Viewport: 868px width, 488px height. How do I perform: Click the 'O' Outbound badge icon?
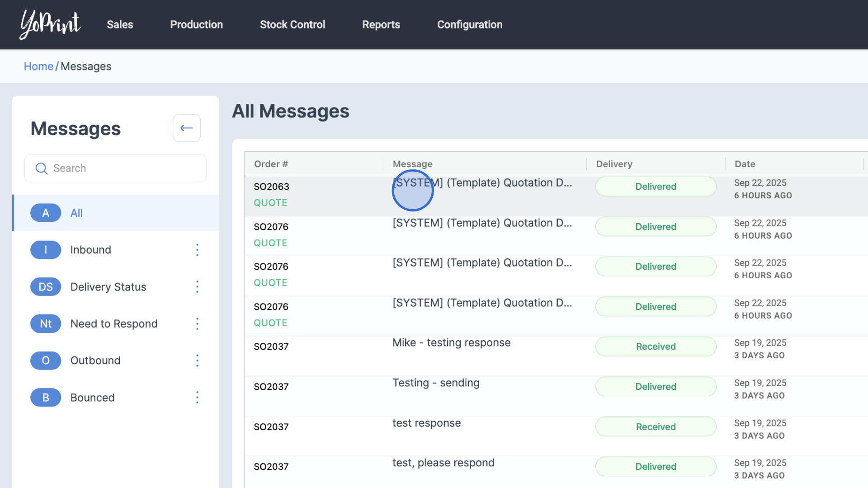(x=46, y=361)
